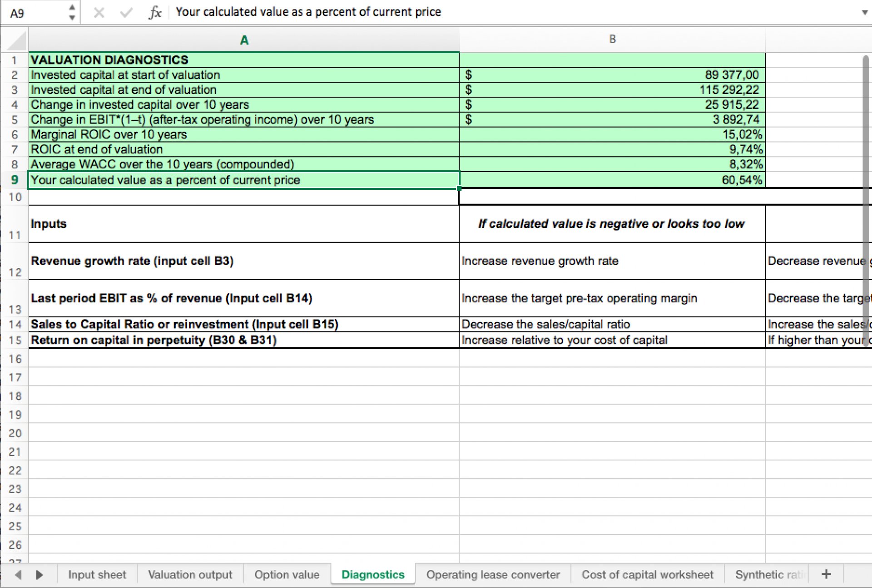Image resolution: width=872 pixels, height=588 pixels.
Task: Select row 9 header
Action: (x=15, y=180)
